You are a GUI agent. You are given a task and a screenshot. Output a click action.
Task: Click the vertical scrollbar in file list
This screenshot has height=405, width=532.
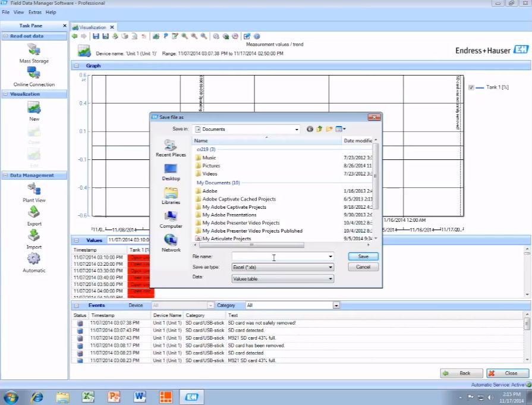point(376,176)
